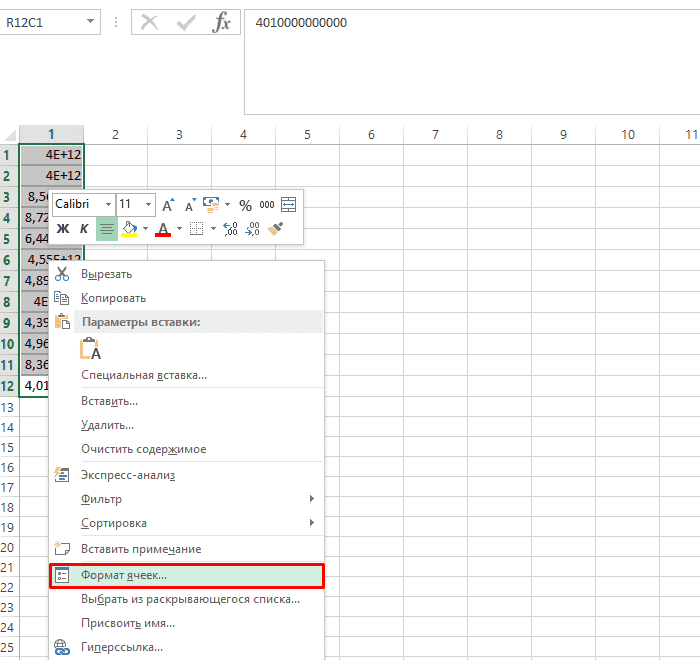Click the paste keep text only icon
This screenshot has height=660, width=700.
pyautogui.click(x=90, y=349)
